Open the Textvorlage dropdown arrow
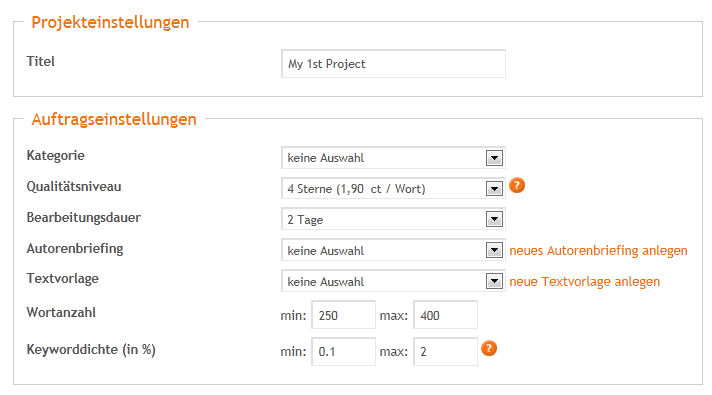This screenshot has width=712, height=395. (494, 281)
